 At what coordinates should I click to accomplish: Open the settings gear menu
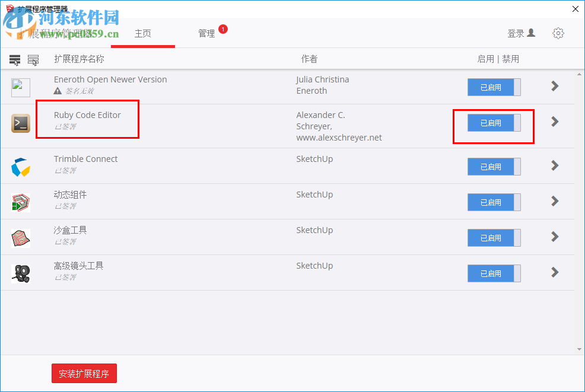click(x=558, y=33)
